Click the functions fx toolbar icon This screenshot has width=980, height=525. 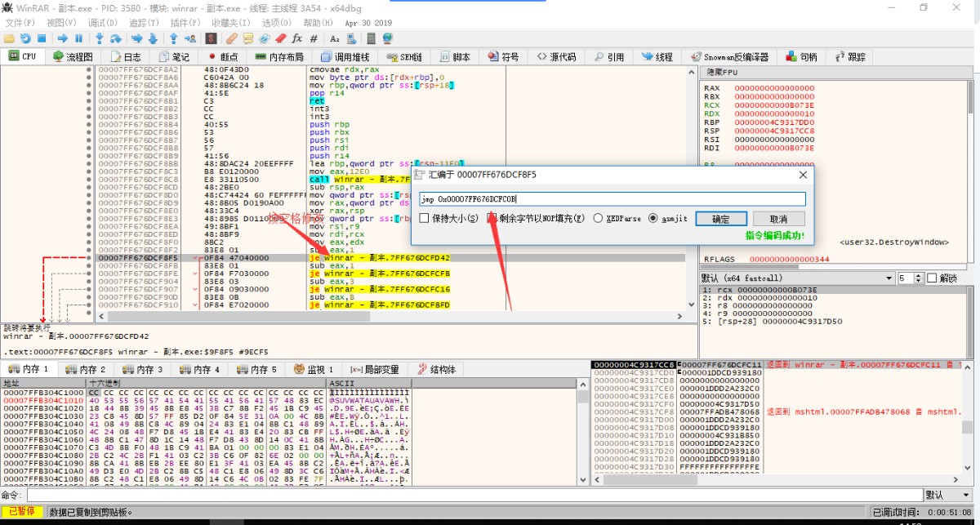pyautogui.click(x=296, y=38)
